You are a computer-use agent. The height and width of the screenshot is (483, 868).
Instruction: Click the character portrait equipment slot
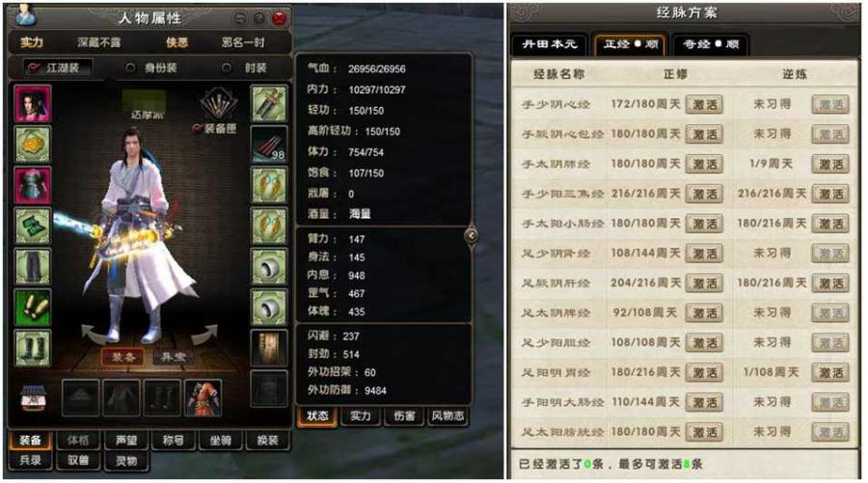tap(33, 103)
